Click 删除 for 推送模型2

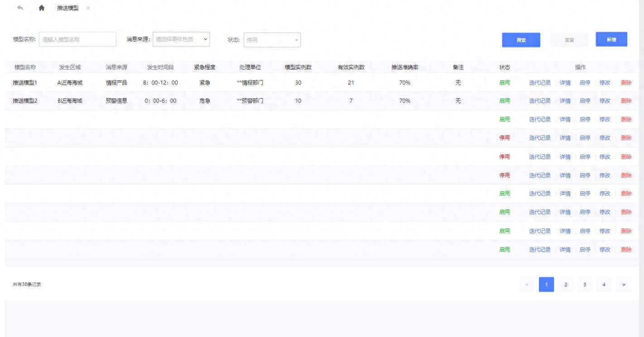click(x=626, y=101)
